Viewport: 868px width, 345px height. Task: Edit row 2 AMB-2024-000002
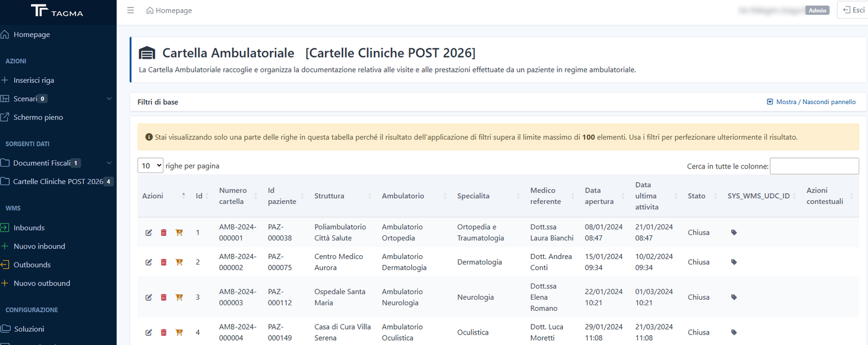click(149, 262)
